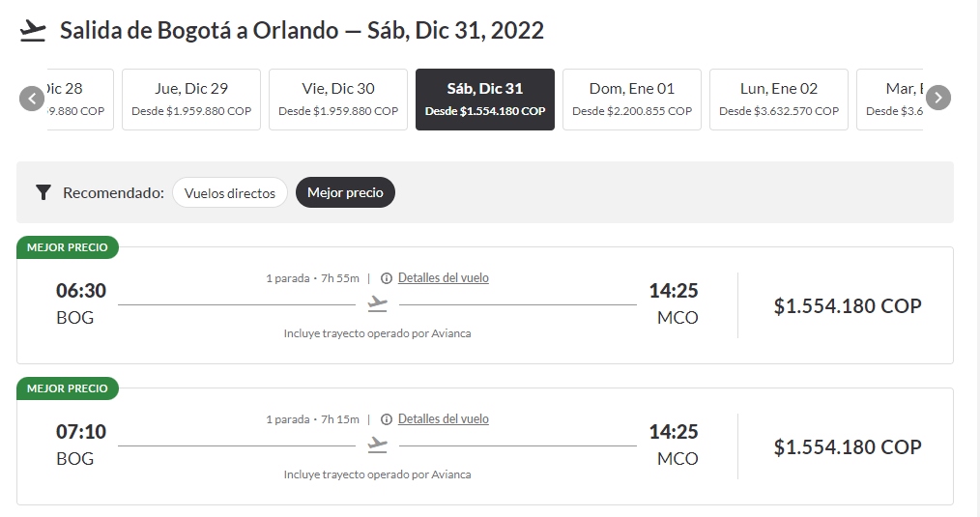Open Detalles del vuelo for 06:30 flight

[x=443, y=277]
